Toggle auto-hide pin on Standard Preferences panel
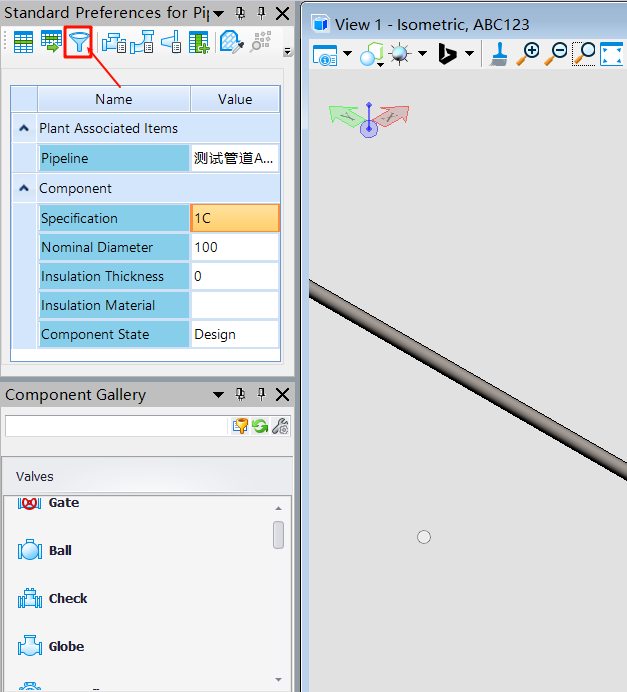 261,13
